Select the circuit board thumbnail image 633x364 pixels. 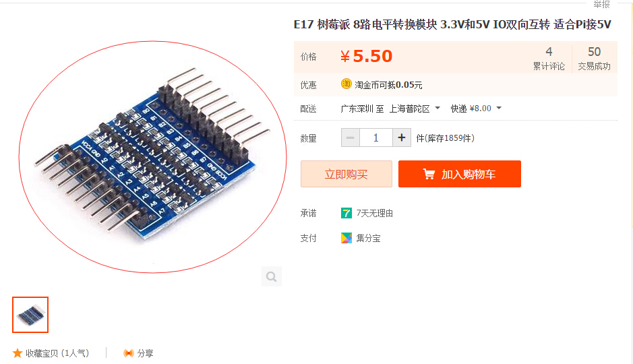click(30, 315)
